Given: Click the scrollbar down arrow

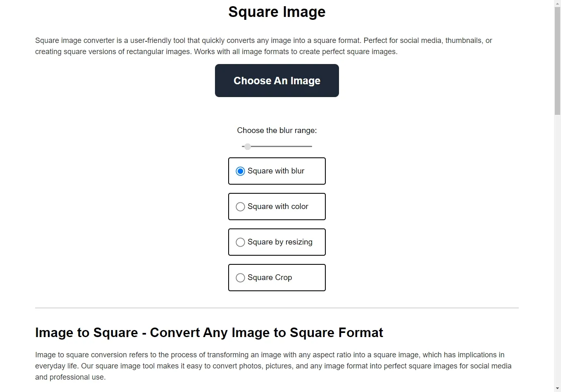Looking at the screenshot, I should tap(557, 389).
